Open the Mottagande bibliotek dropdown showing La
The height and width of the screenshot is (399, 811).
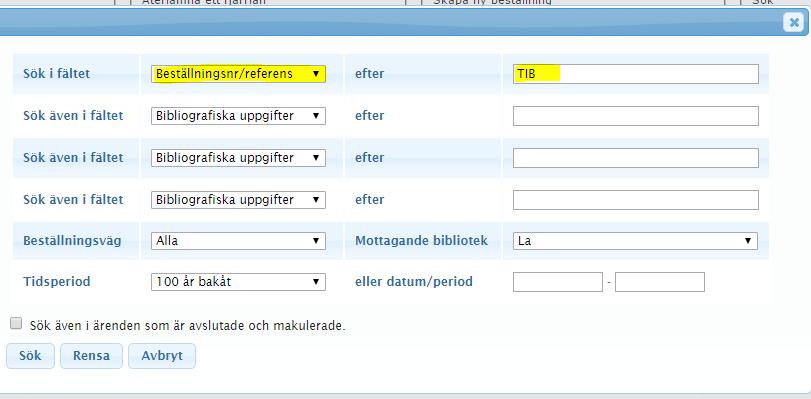pyautogui.click(x=635, y=241)
